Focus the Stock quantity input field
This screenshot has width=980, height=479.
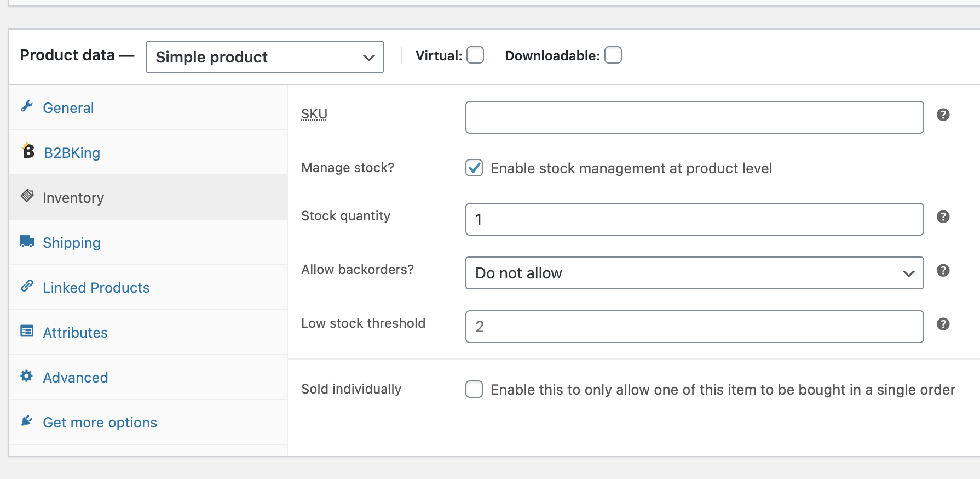coord(694,219)
